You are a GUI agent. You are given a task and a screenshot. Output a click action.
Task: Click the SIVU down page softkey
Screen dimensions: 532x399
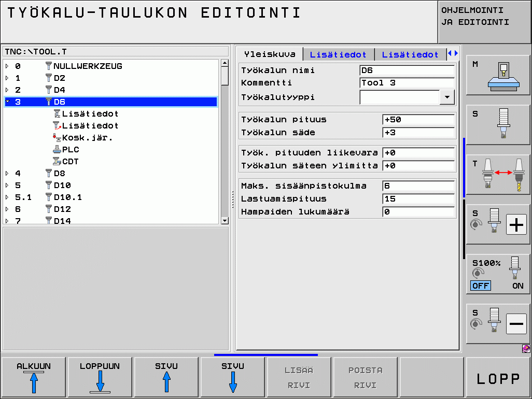click(232, 377)
